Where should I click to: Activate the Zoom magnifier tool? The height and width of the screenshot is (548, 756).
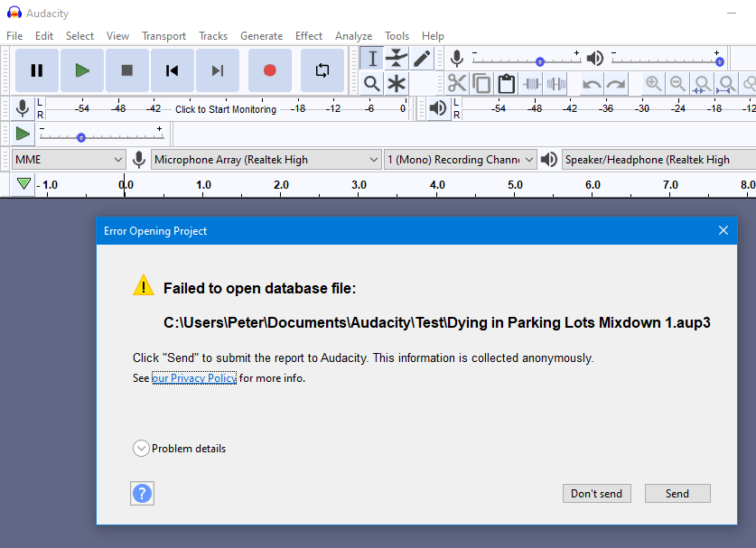point(372,84)
